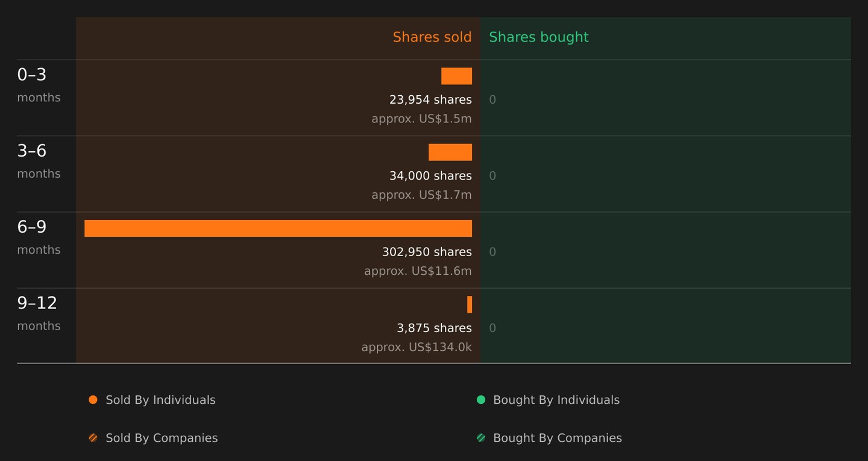
Task: Click the approx. US$134.0k amount text
Action: click(x=417, y=347)
